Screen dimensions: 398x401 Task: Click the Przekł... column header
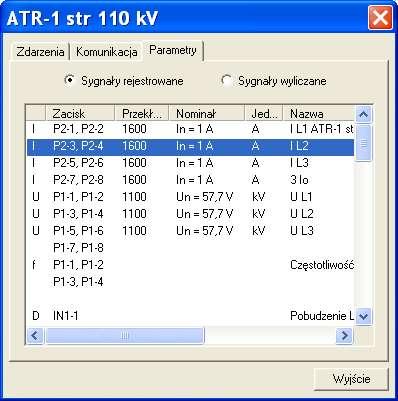coord(142,113)
